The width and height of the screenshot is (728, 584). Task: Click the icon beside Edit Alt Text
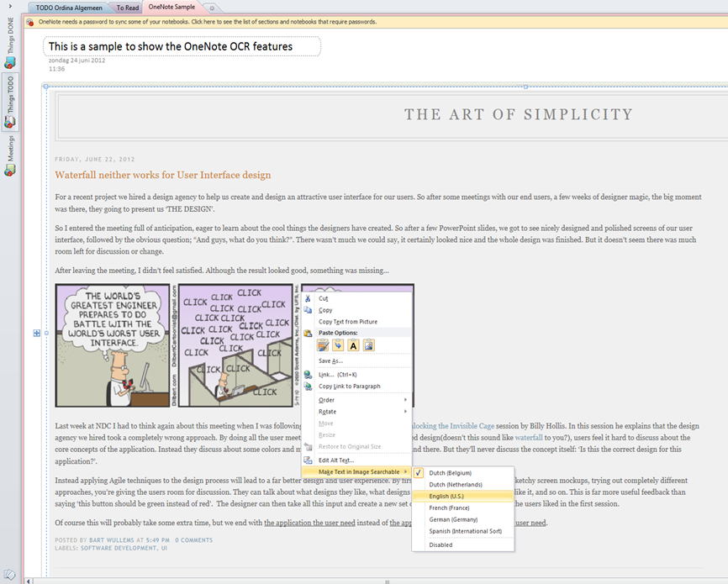(308, 460)
